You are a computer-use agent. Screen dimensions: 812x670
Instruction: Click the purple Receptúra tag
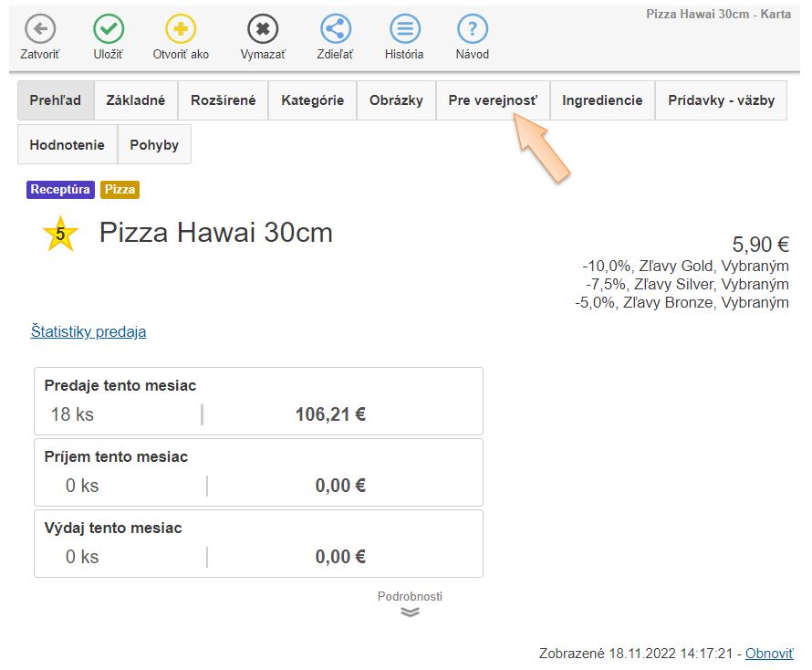click(x=60, y=190)
